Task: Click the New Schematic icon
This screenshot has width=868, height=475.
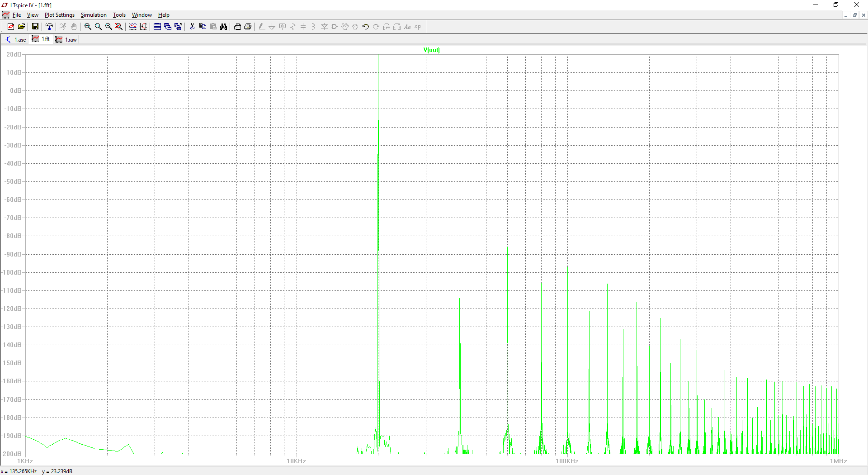Action: [11, 27]
